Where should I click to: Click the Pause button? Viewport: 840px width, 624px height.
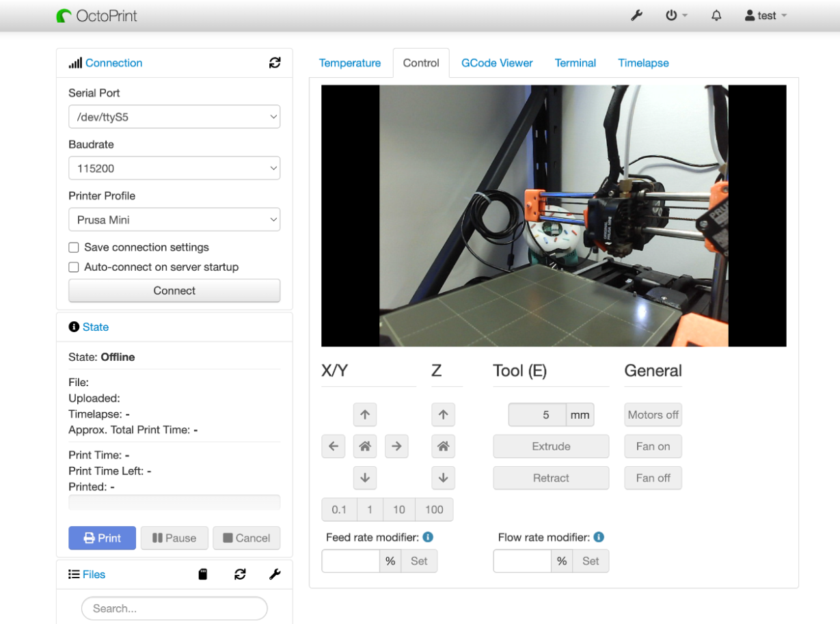click(x=174, y=538)
